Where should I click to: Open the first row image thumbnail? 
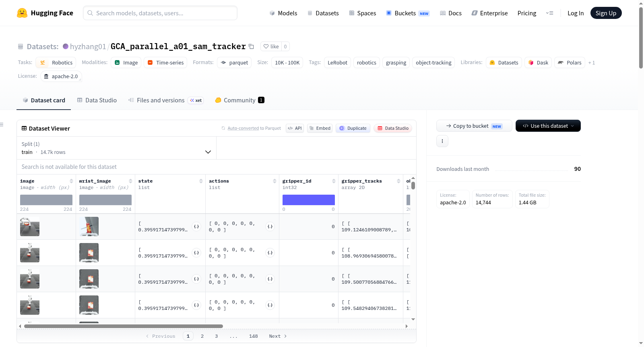(30, 226)
